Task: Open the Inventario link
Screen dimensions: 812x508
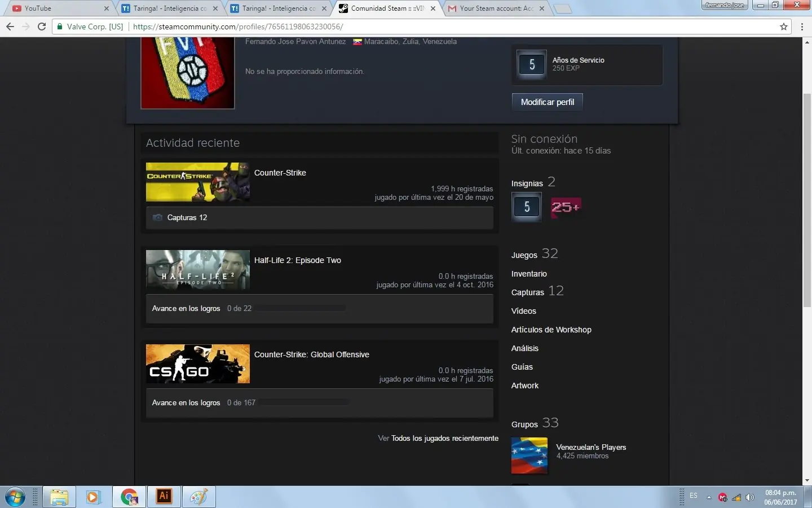Action: [x=529, y=274]
